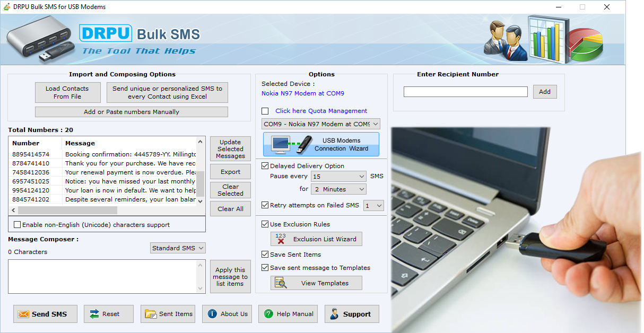Click Apply this message to list items

pos(230,277)
